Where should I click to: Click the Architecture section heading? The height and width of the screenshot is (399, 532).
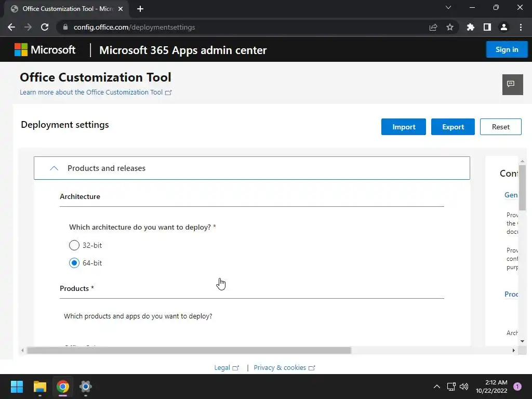pos(80,196)
